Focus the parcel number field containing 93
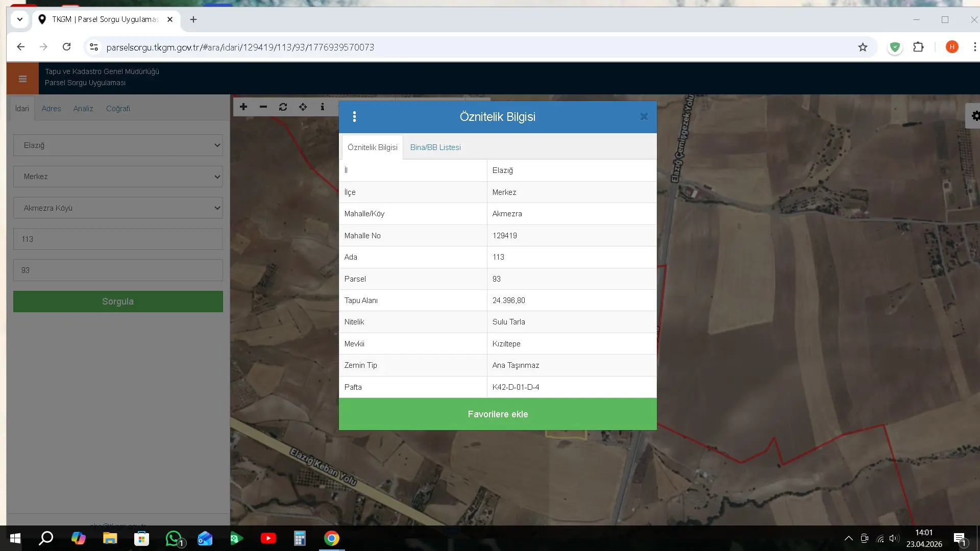Screen dimensions: 980x551 point(118,270)
